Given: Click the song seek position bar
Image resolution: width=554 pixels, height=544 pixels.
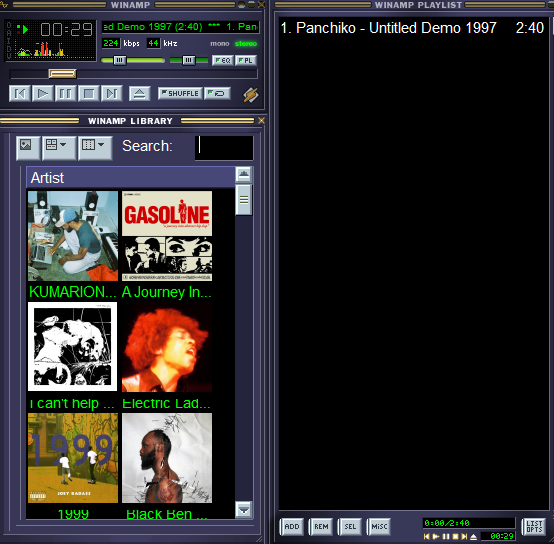Looking at the screenshot, I should 134,74.
